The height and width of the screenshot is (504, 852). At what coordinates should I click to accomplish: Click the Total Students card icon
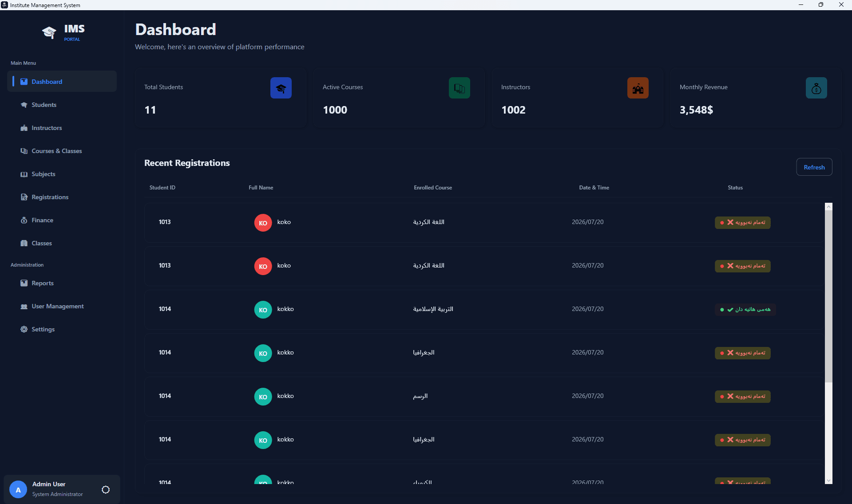pos(281,88)
